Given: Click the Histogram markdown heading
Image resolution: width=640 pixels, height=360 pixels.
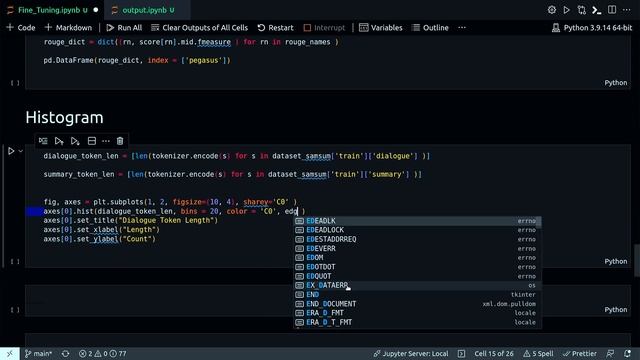Looking at the screenshot, I should click(64, 118).
